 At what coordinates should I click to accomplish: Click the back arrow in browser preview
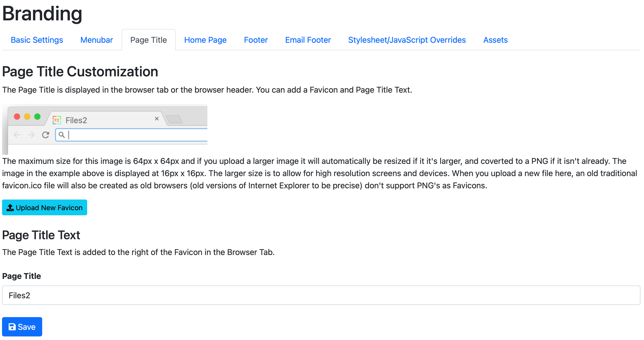click(17, 135)
